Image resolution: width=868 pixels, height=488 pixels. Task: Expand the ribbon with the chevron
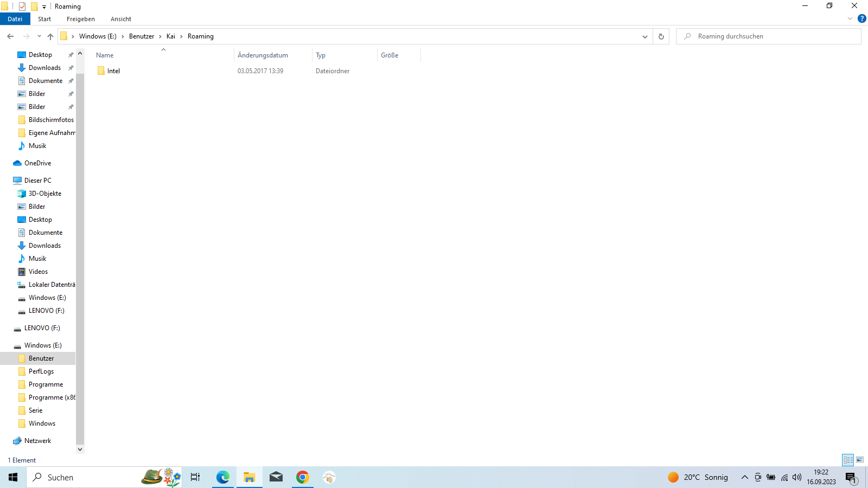click(x=850, y=18)
